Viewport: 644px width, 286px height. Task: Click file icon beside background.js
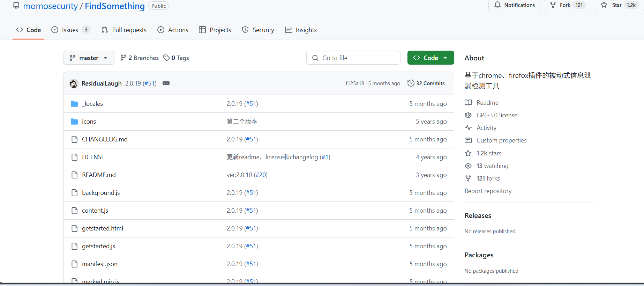(x=74, y=193)
